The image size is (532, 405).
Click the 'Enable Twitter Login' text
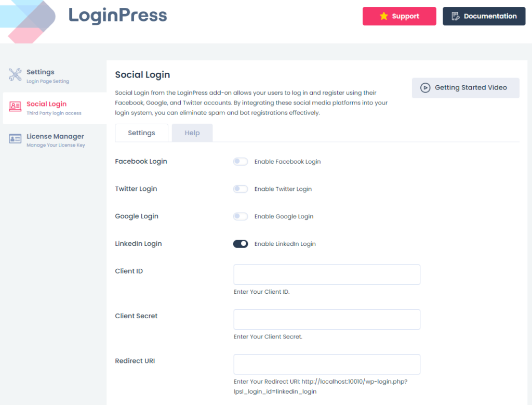[x=283, y=189]
